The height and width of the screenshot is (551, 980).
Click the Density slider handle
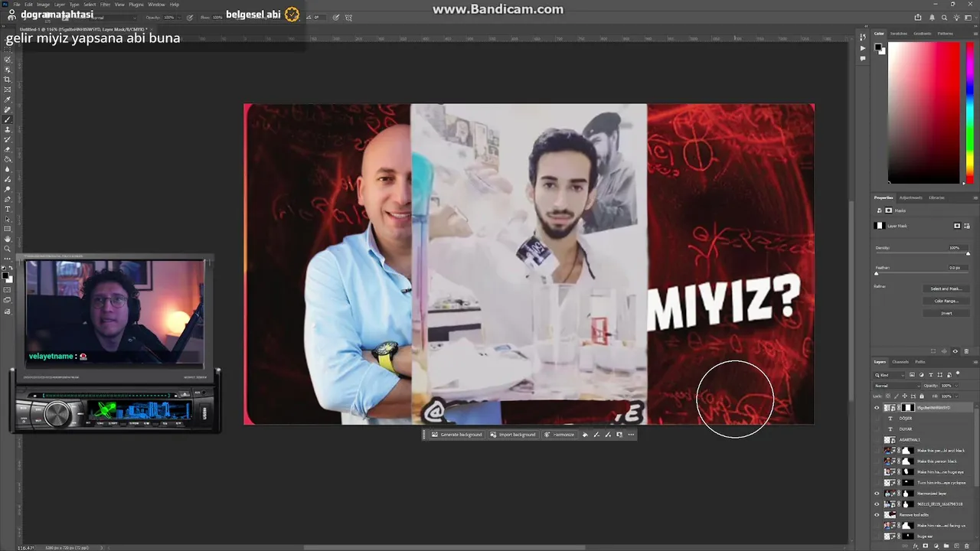(968, 254)
